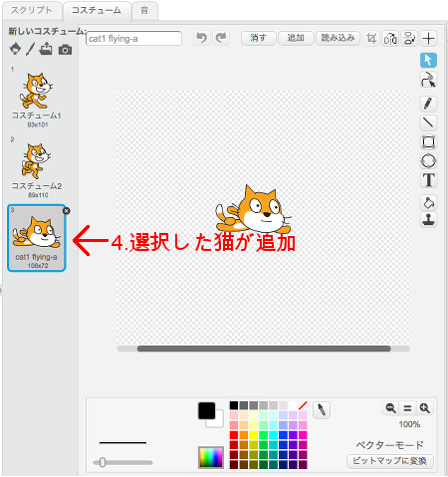
Task: Select the Ellipse tool
Action: (x=428, y=161)
